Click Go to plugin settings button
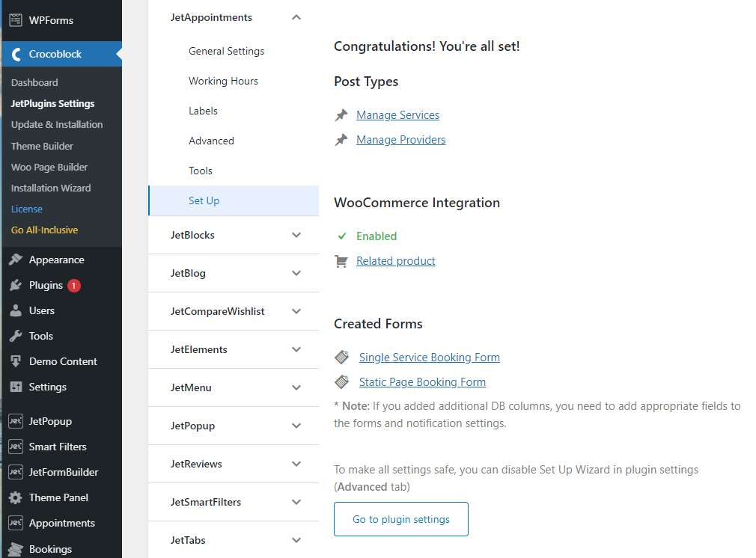 [401, 519]
